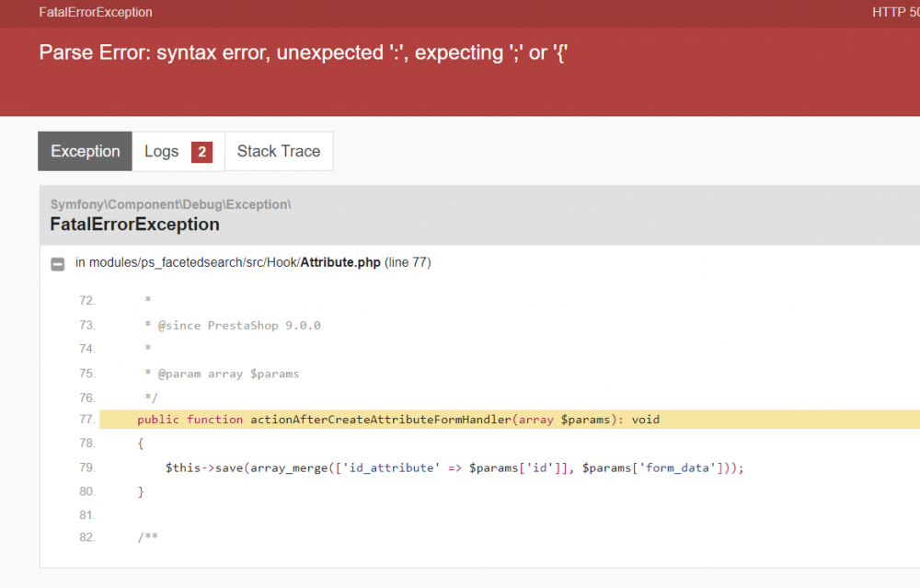Click the bold FatalErrorException class heading

[x=135, y=225]
